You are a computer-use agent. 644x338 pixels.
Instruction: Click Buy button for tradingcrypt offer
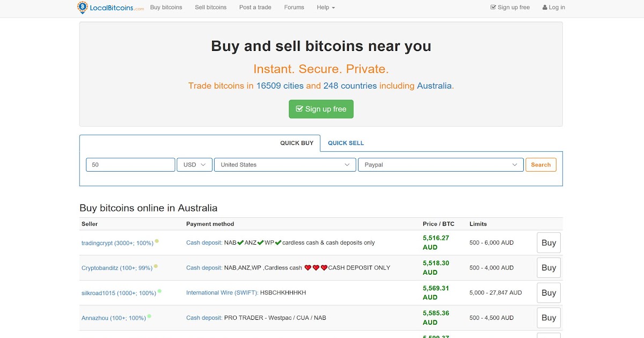[548, 243]
